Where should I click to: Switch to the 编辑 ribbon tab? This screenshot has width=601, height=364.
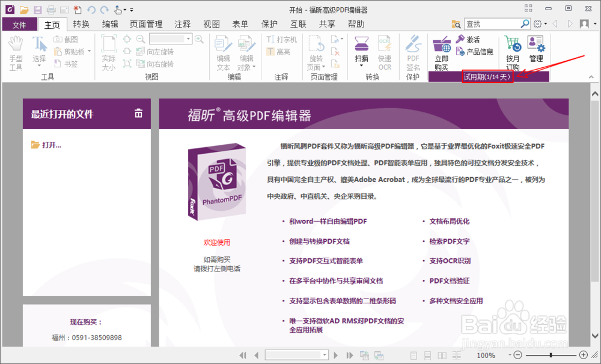[110, 24]
